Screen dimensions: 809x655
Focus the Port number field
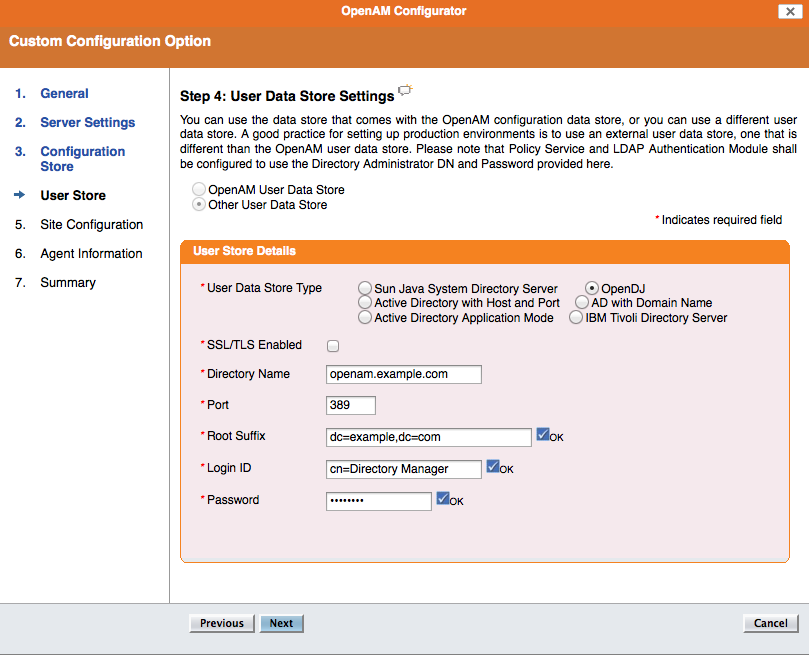pos(351,405)
